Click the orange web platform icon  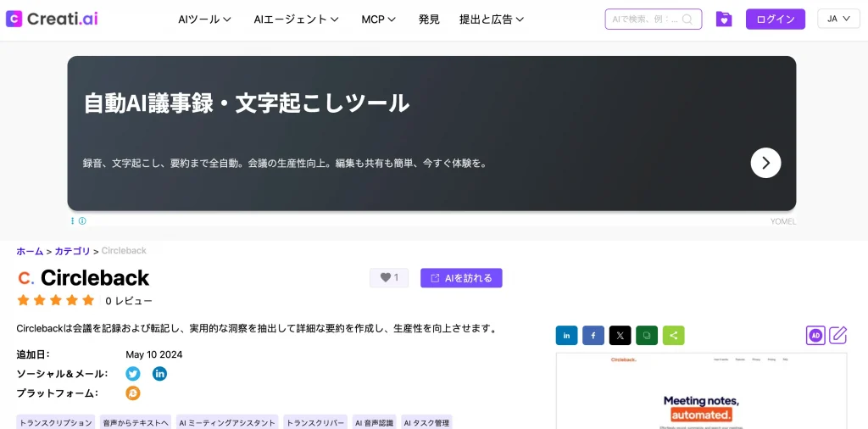pos(133,393)
